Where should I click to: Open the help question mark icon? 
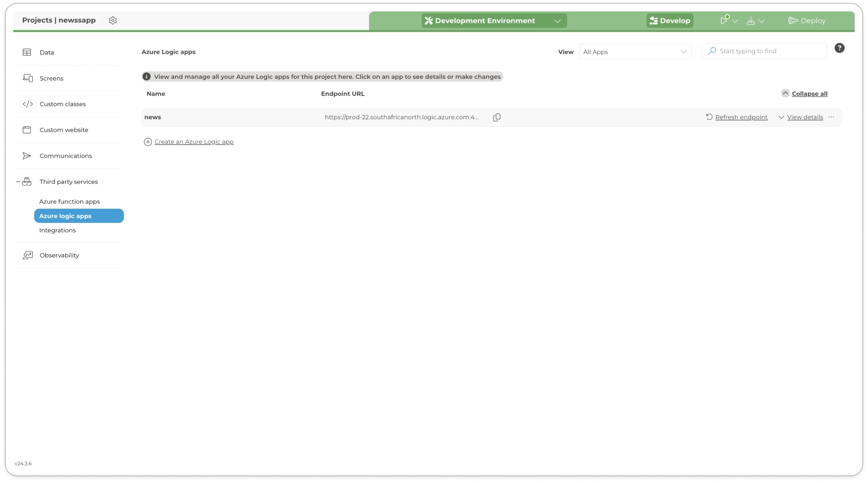click(839, 48)
